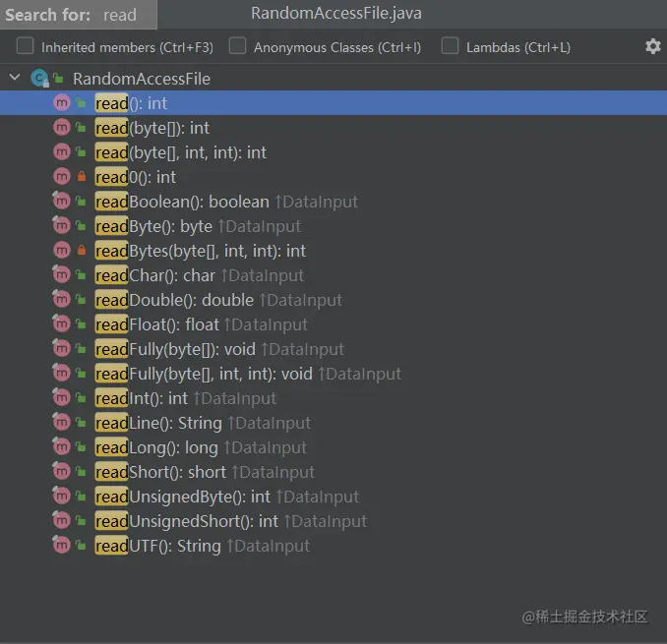Image resolution: width=667 pixels, height=644 pixels.
Task: Click method icon beside read0()
Action: [62, 176]
